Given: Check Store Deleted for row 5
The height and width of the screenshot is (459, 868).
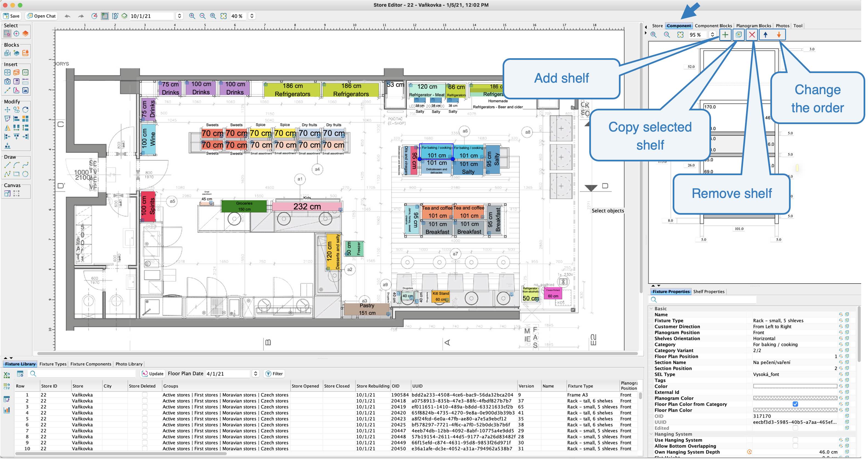Looking at the screenshot, I should click(145, 419).
